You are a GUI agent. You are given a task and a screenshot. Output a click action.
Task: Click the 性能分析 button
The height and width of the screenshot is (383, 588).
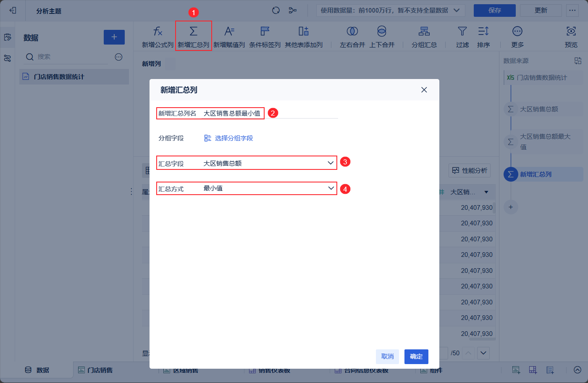point(470,170)
